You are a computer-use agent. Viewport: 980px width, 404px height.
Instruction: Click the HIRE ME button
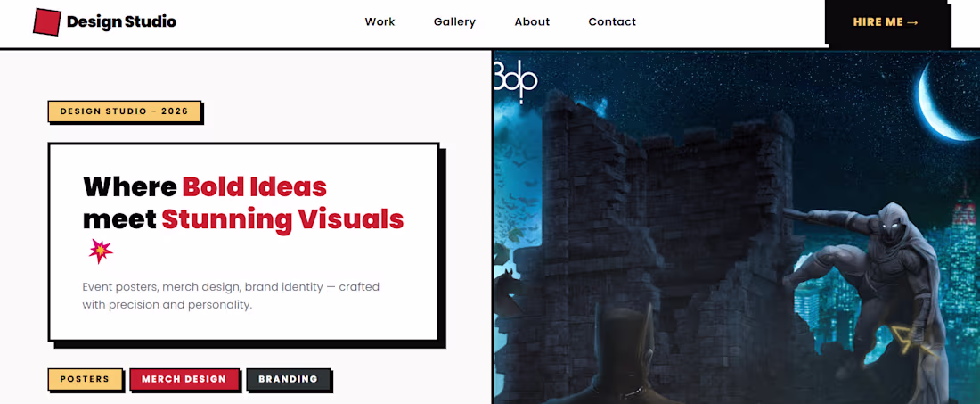click(x=886, y=22)
